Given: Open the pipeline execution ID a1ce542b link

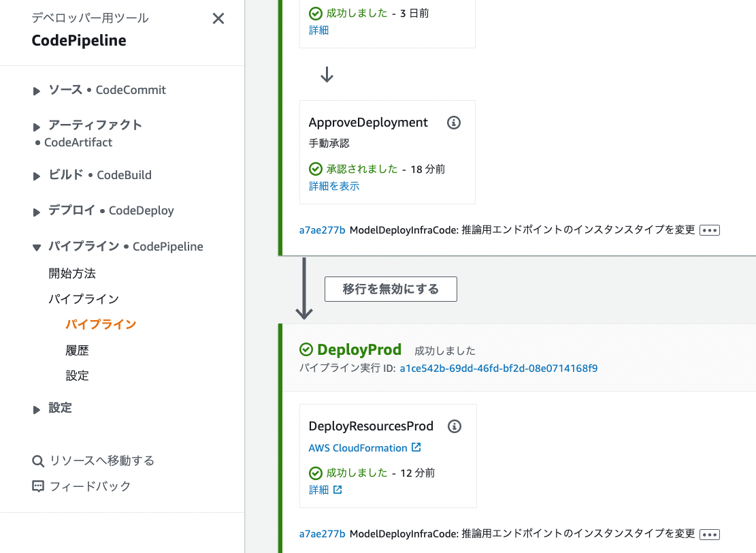Looking at the screenshot, I should tap(499, 368).
